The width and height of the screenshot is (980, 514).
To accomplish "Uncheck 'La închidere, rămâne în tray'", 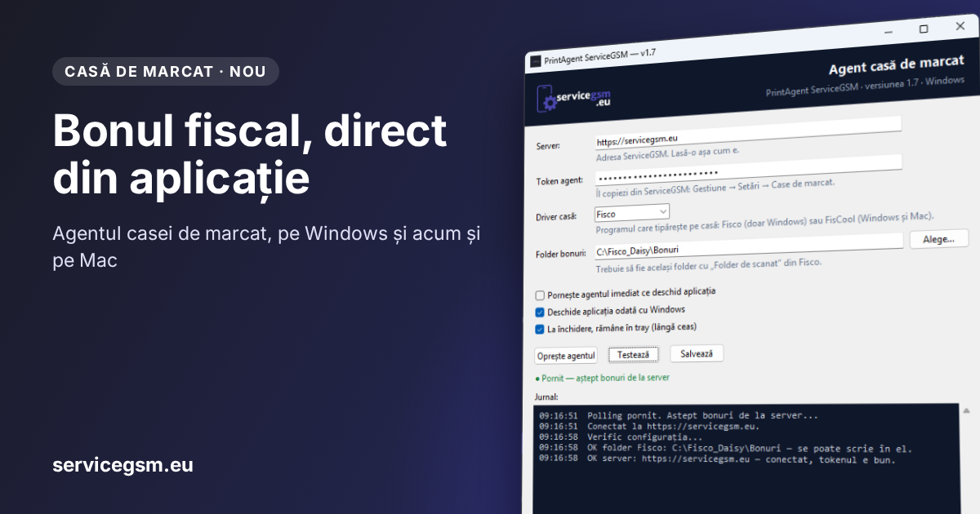I will tap(540, 330).
